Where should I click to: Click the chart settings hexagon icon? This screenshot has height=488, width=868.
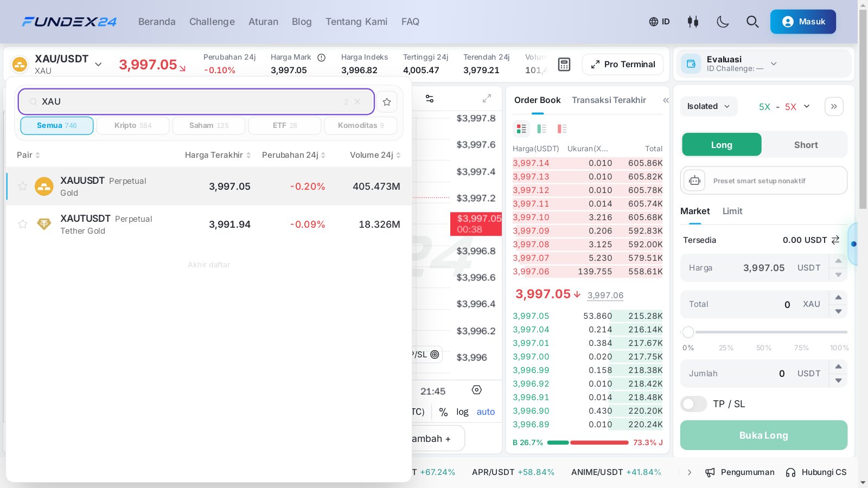point(477,390)
